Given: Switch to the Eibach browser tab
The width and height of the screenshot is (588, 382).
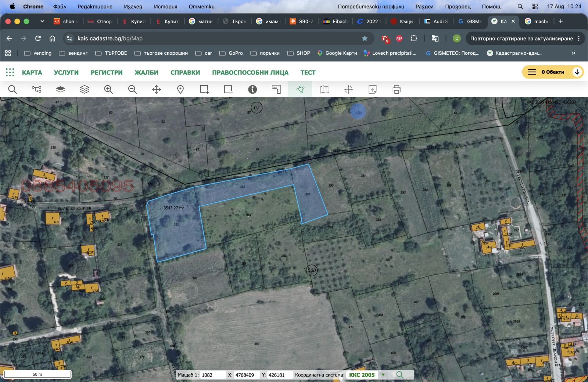Looking at the screenshot, I should click(x=335, y=21).
